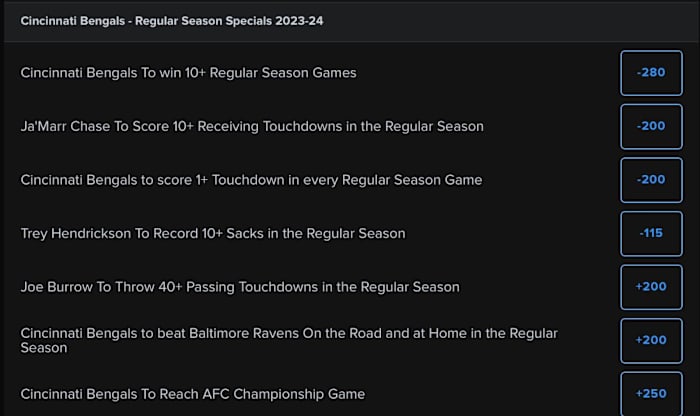Select Joe Burrow 40+ passing touchdowns odds
The height and width of the screenshot is (416, 700).
pos(651,287)
